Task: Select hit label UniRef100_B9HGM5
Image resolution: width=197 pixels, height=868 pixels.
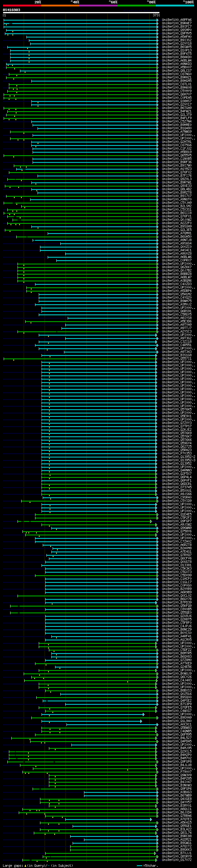Action: (x=177, y=81)
